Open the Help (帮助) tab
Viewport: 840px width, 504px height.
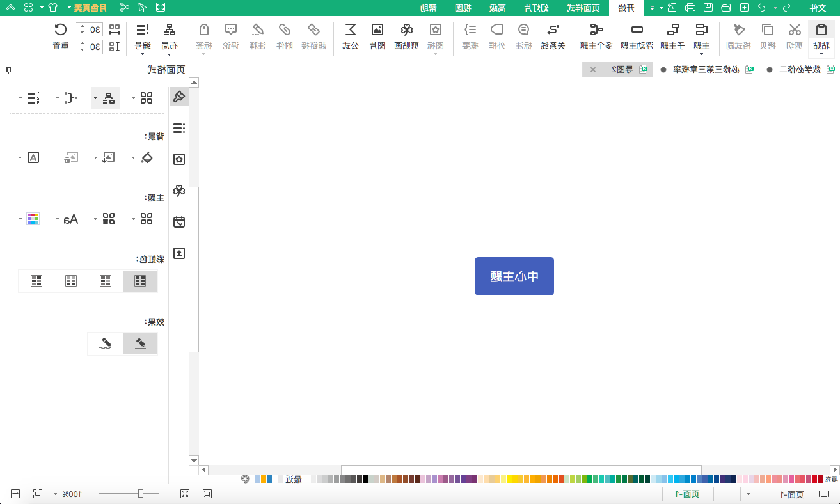point(429,8)
